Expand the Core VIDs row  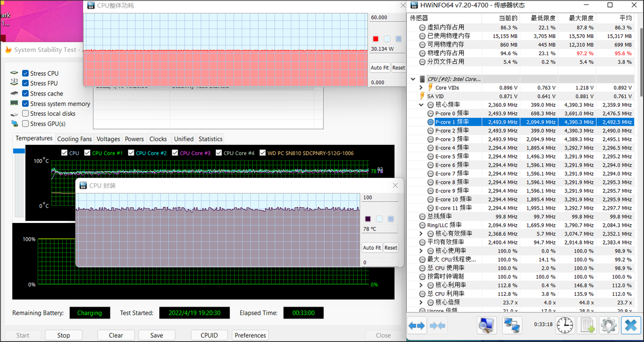pos(422,87)
